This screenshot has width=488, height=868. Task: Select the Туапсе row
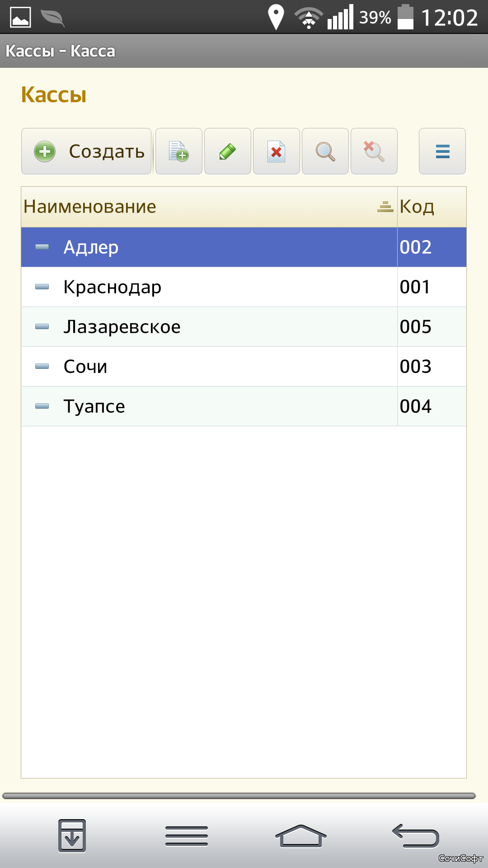point(244,406)
